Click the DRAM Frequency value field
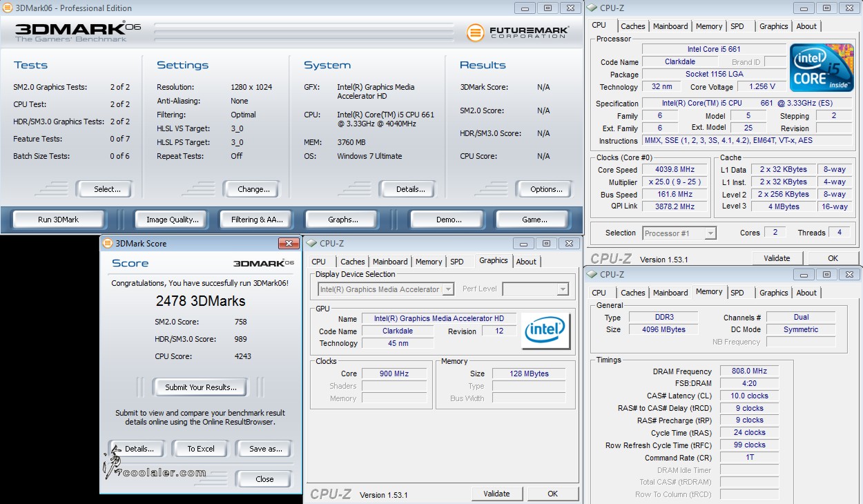The image size is (863, 504). coord(749,371)
